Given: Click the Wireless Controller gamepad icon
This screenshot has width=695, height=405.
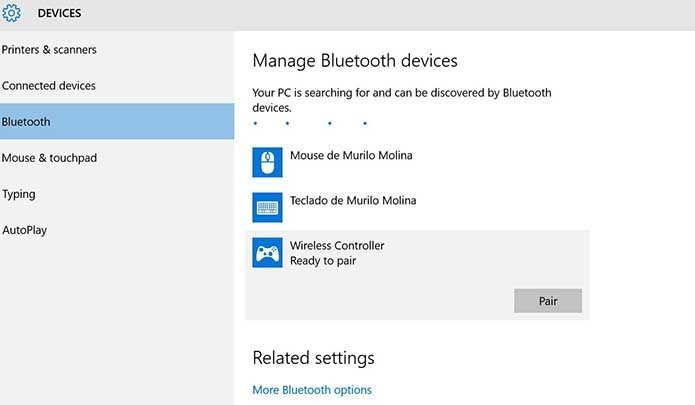Looking at the screenshot, I should click(267, 253).
